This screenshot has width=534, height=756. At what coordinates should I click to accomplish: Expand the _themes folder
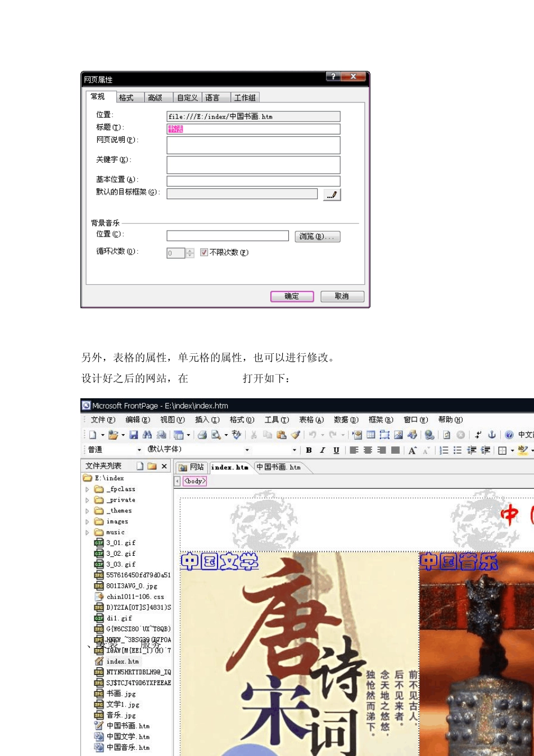(87, 511)
